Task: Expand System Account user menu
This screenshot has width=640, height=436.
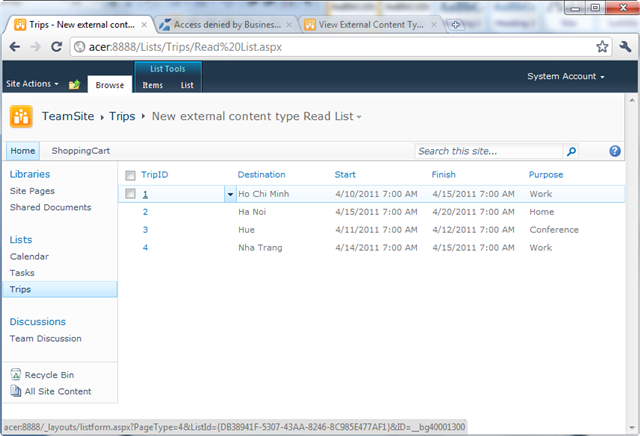Action: [x=566, y=76]
